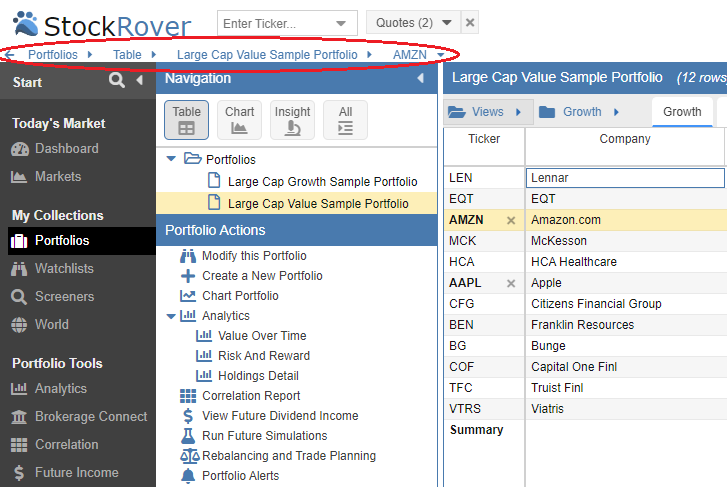Open Screeners in My Collections
Image resolution: width=727 pixels, height=487 pixels.
tap(64, 296)
